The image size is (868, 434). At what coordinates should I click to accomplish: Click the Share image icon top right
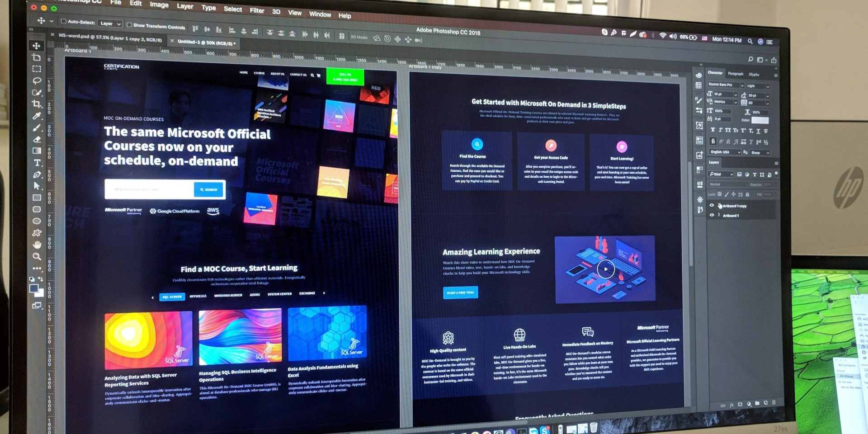774,60
